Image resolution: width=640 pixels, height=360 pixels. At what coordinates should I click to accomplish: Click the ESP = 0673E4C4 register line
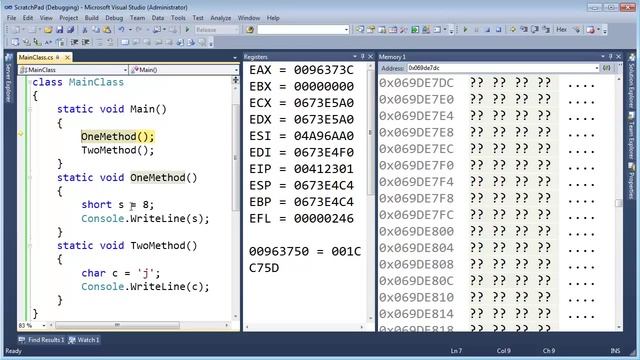click(301, 186)
